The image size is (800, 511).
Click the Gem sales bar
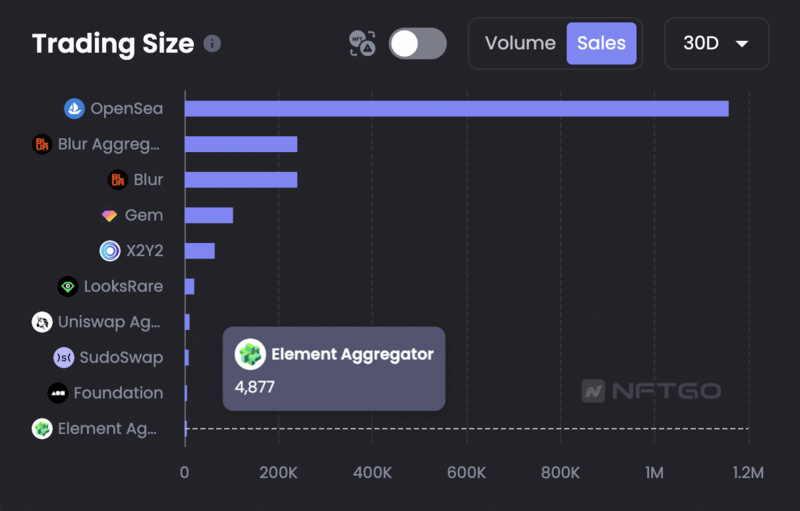point(209,216)
